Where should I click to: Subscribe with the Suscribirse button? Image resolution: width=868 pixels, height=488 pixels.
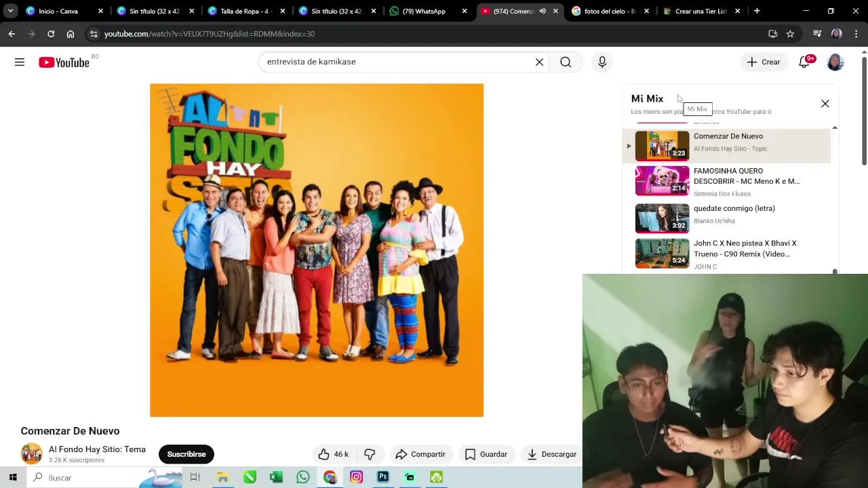(186, 454)
